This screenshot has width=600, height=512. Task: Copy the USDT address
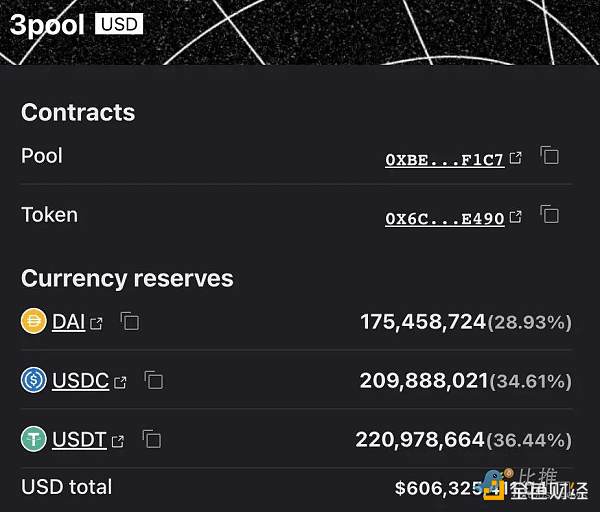click(x=152, y=439)
